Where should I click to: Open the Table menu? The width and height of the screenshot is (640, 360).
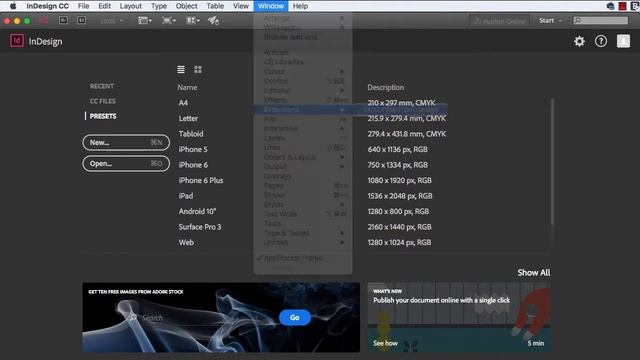tap(215, 6)
